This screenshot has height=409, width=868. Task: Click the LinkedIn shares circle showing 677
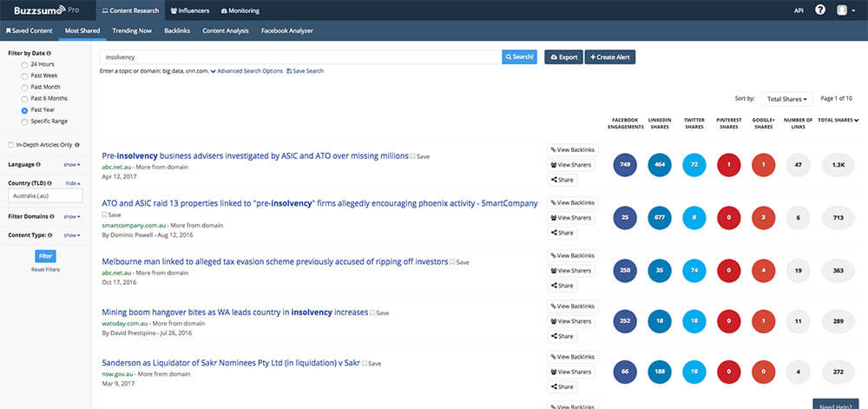click(660, 217)
